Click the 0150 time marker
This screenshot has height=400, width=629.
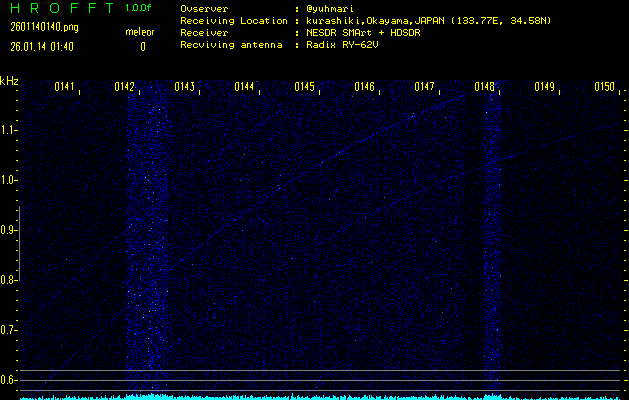(x=604, y=87)
